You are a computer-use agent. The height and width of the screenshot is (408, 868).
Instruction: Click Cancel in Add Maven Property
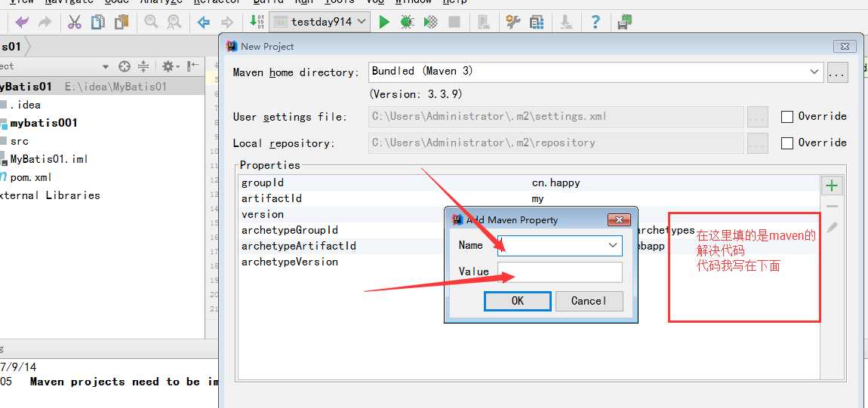[x=589, y=301]
